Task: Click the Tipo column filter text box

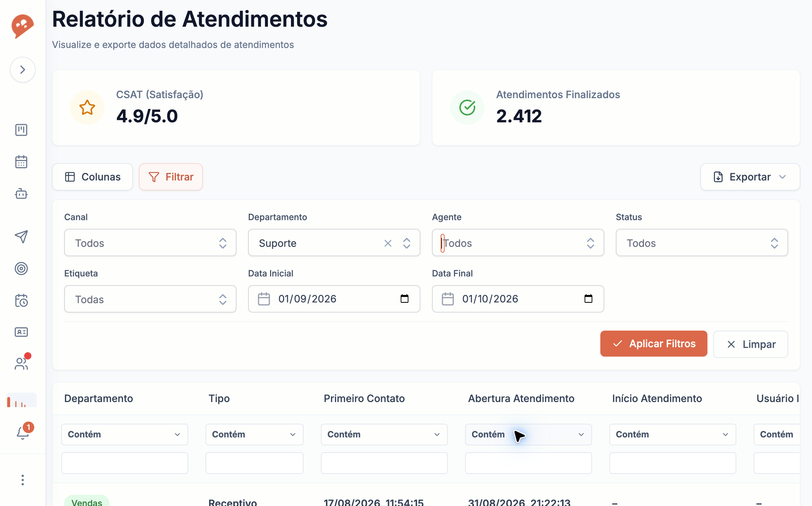Action: click(255, 463)
